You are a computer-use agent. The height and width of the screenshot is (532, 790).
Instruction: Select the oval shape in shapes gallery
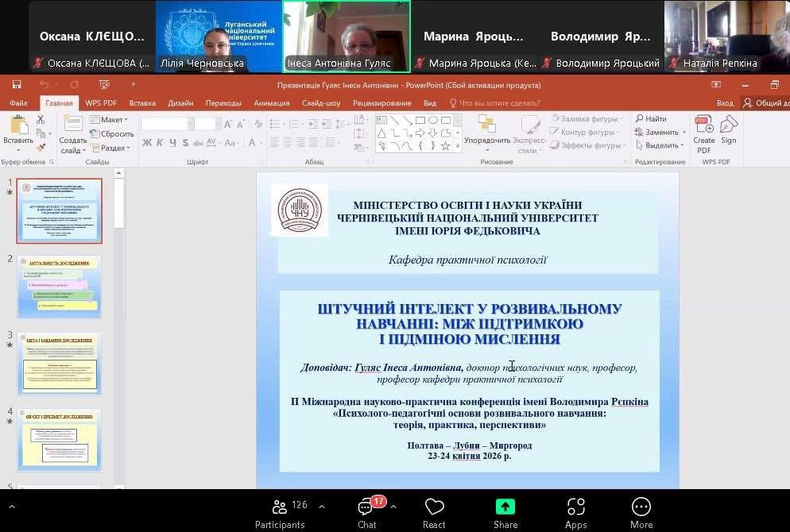pyautogui.click(x=433, y=120)
